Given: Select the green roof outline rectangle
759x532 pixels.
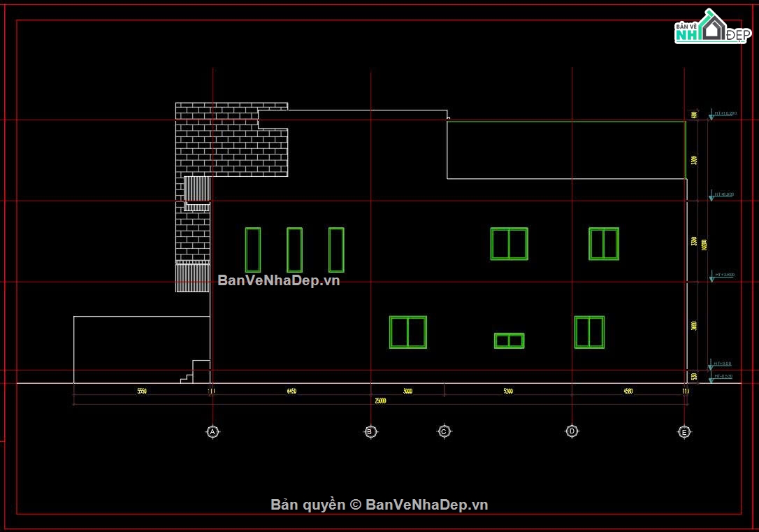Looking at the screenshot, I should pyautogui.click(x=566, y=150).
